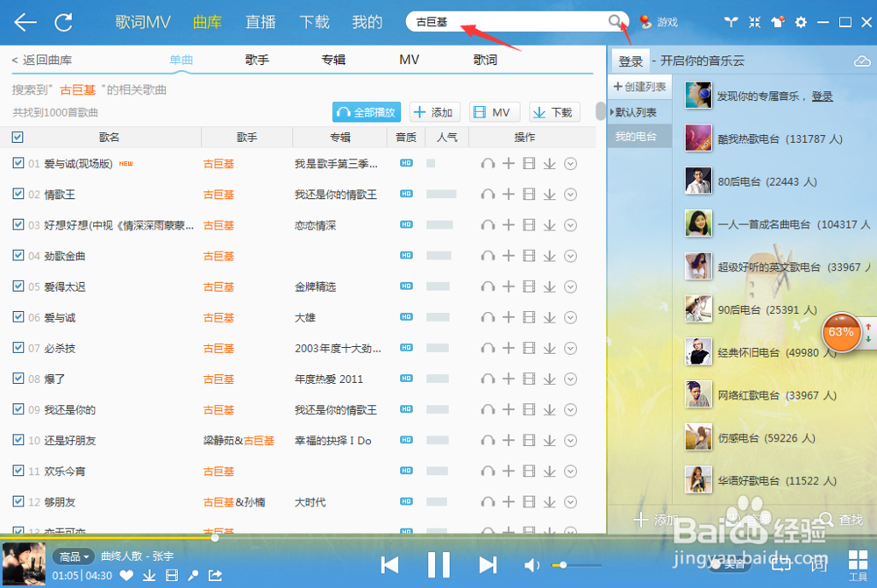Open more options for 爱得太迟
The width and height of the screenshot is (877, 588).
pyautogui.click(x=570, y=287)
